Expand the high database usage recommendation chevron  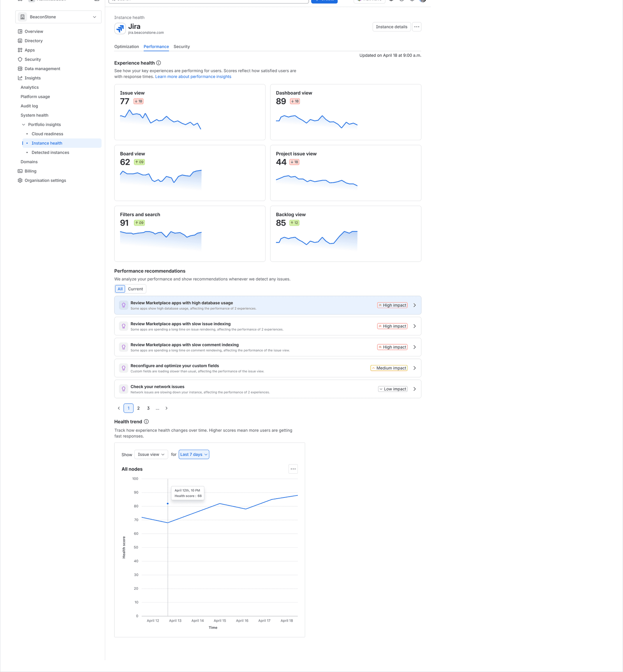click(x=415, y=306)
